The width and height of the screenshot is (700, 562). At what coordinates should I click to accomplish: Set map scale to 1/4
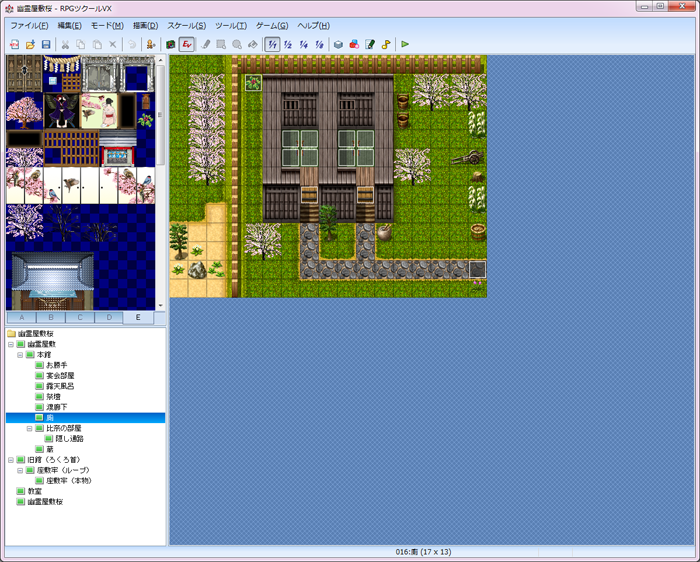click(x=304, y=44)
